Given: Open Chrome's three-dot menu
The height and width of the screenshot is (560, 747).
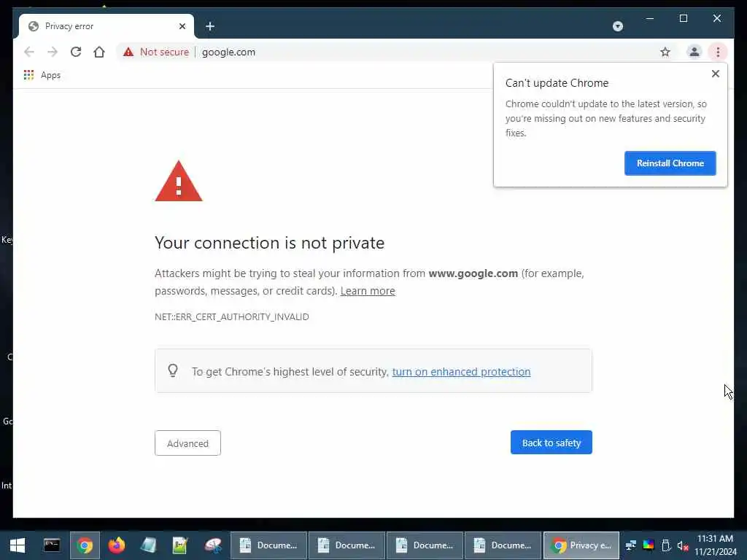Looking at the screenshot, I should [x=718, y=52].
